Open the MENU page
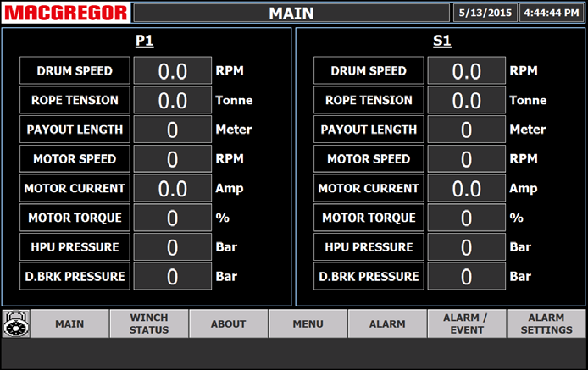588x370 pixels. pos(308,323)
